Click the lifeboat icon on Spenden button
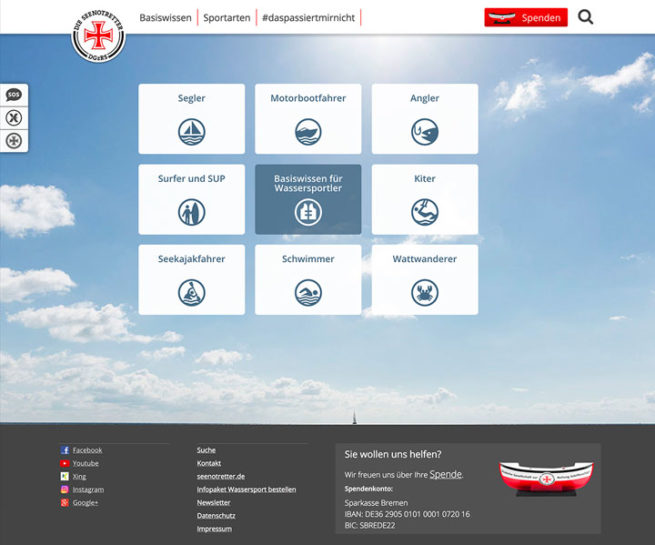This screenshot has width=655, height=545. 502,18
